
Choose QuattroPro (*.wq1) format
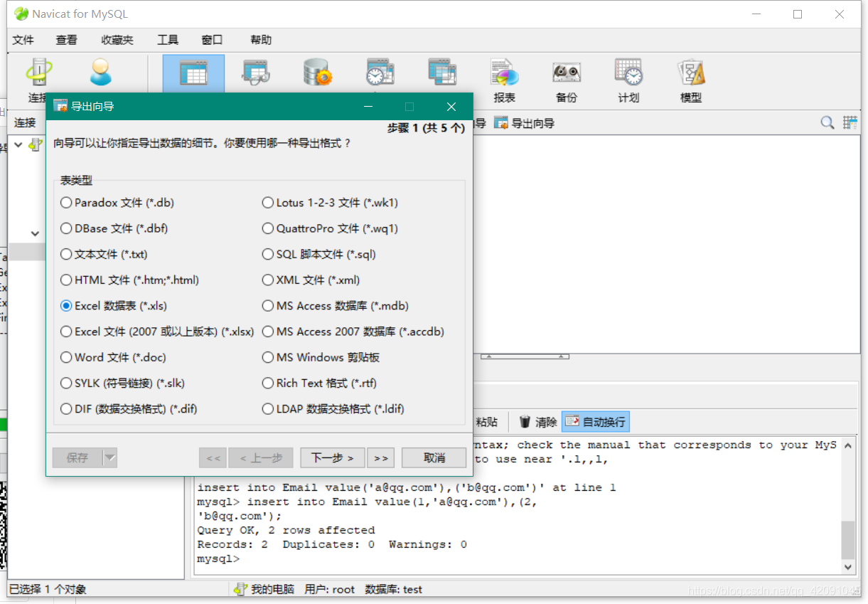[330, 228]
